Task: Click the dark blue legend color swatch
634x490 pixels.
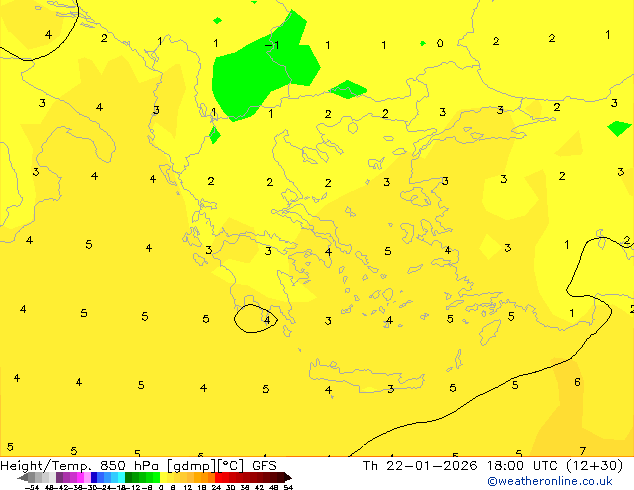Action: (x=94, y=477)
